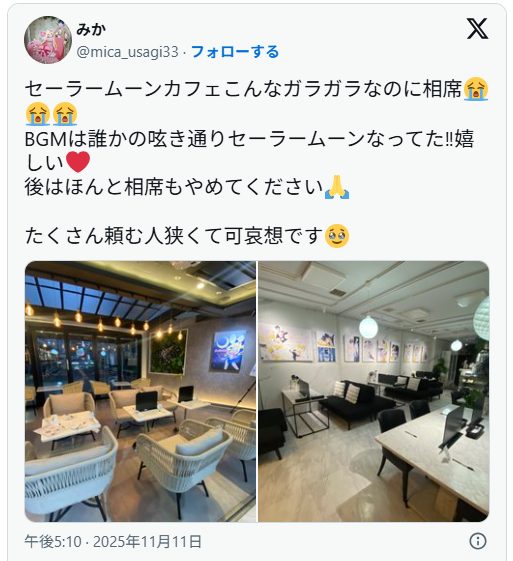The image size is (513, 561).
Task: Click the red heart emoji after 嬉しい
Action: 78,162
